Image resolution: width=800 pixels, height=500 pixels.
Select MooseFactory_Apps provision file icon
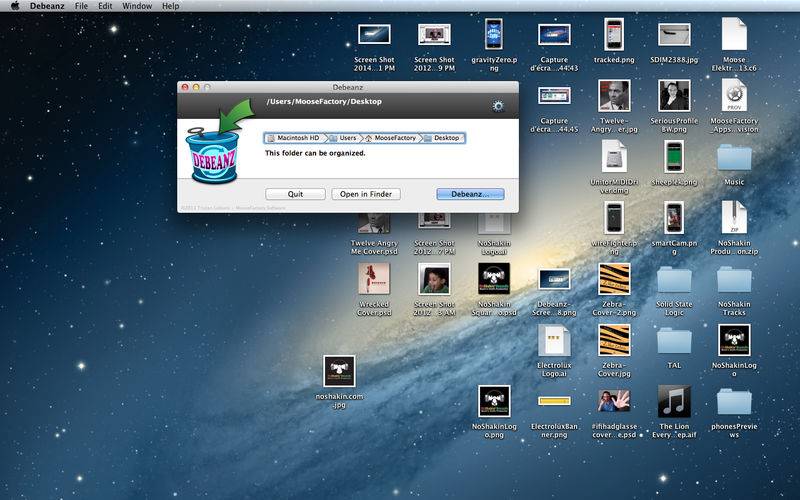pos(734,95)
